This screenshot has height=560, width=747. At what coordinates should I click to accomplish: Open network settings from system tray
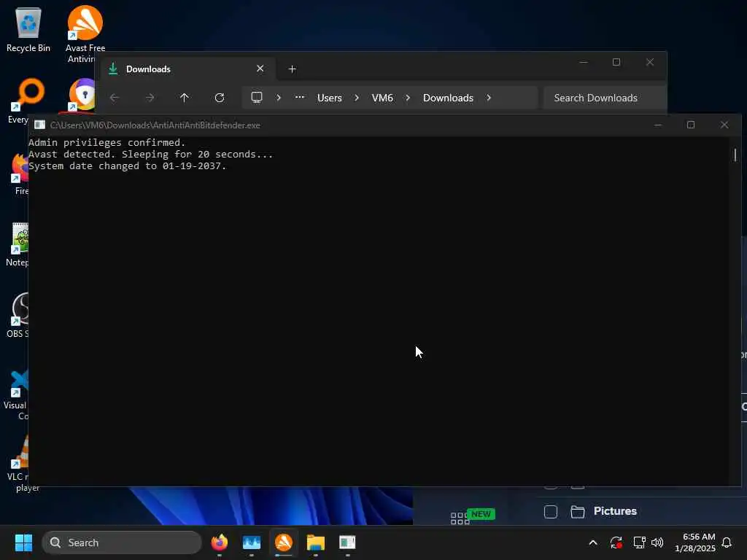pyautogui.click(x=639, y=542)
